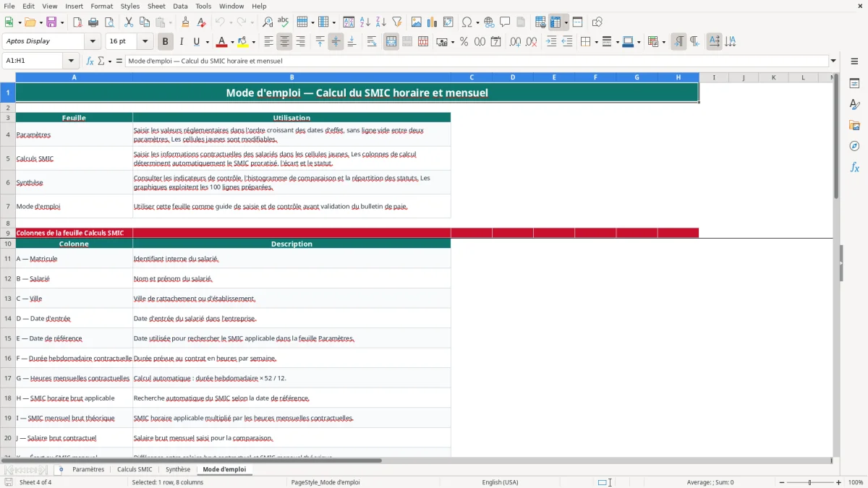
Task: Open the Format menu
Action: click(101, 6)
